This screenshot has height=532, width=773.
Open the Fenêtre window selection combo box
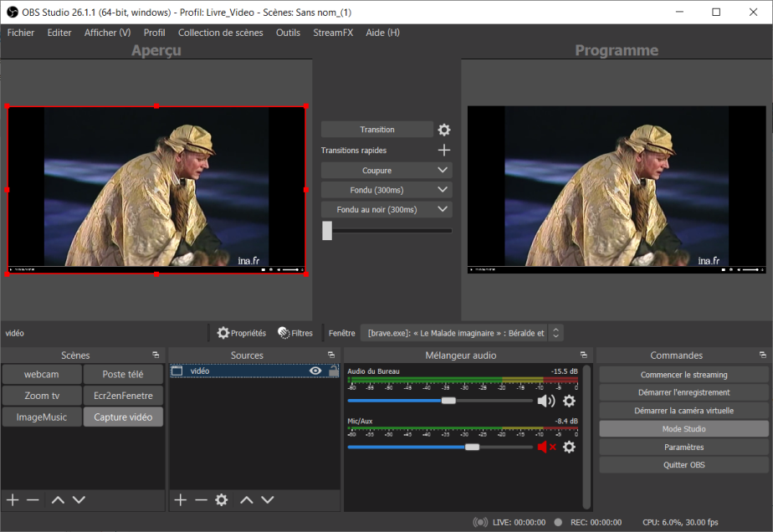click(462, 333)
